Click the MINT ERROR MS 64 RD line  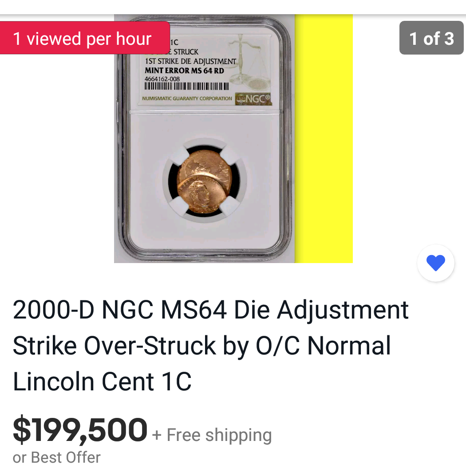(184, 71)
